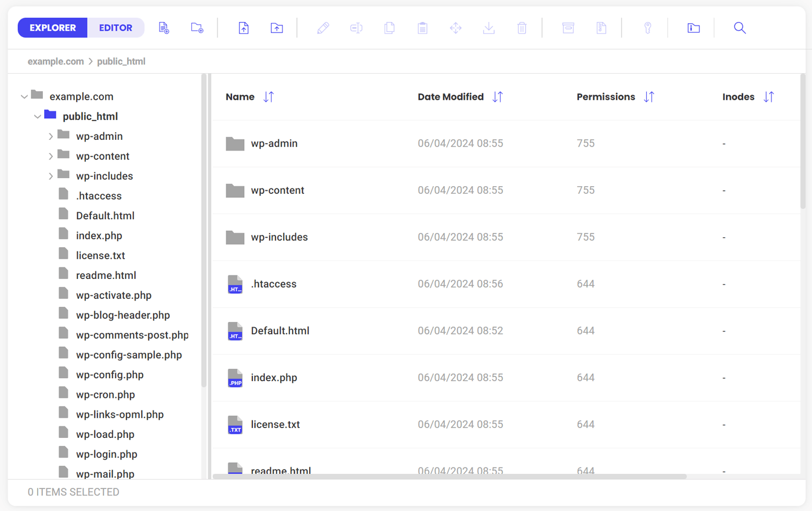The image size is (812, 511).
Task: Expand the wp-content folder in sidebar
Action: click(x=51, y=155)
